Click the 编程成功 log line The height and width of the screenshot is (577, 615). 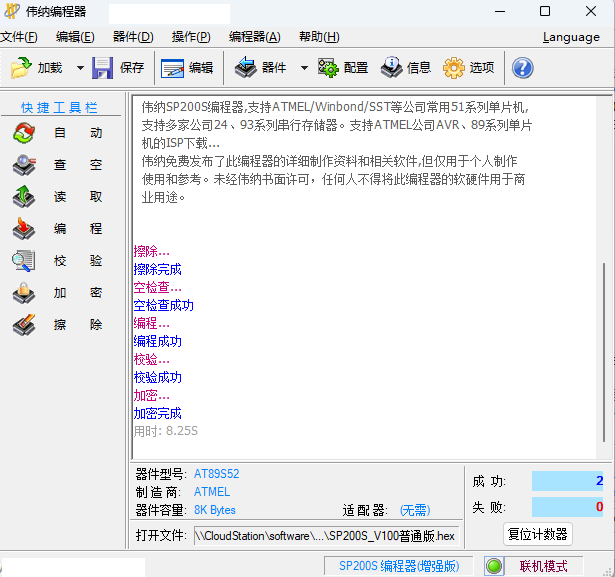[157, 341]
